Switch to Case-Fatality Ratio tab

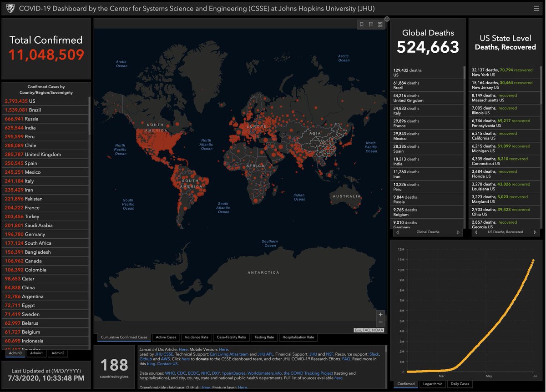pyautogui.click(x=231, y=337)
